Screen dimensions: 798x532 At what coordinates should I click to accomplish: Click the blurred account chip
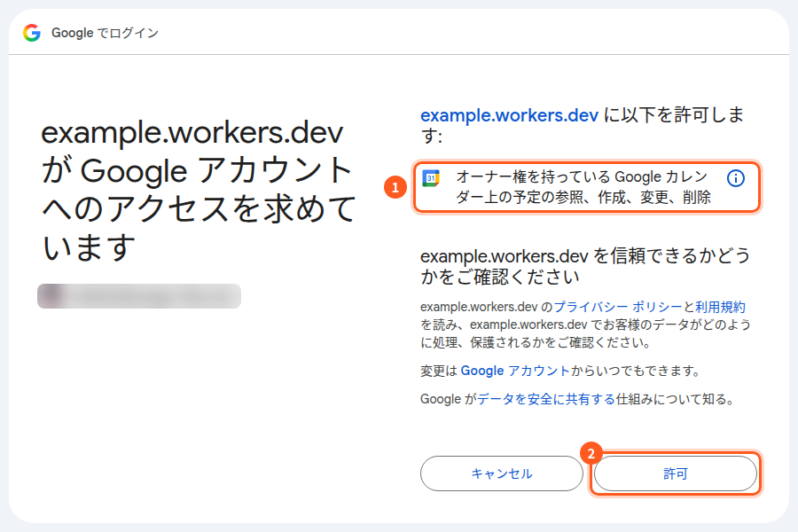tap(139, 296)
